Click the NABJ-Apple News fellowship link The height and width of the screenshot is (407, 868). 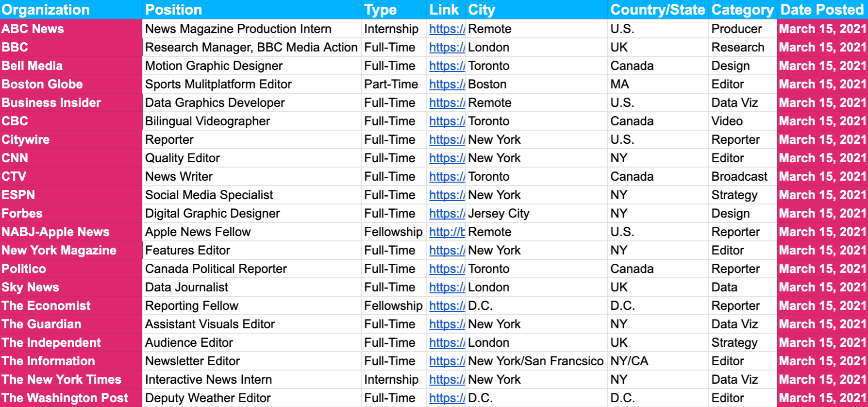click(x=446, y=232)
